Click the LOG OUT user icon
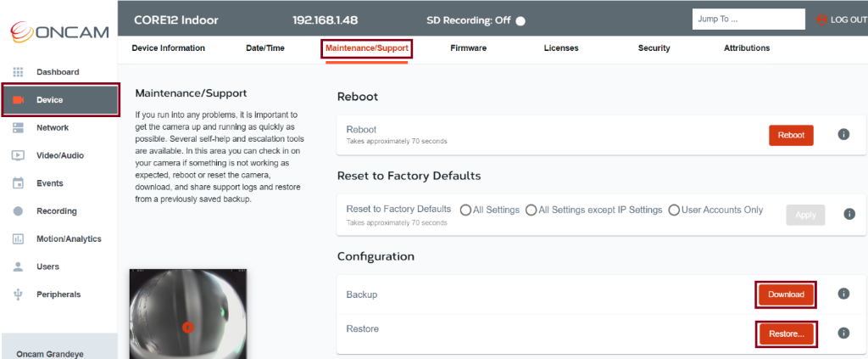The height and width of the screenshot is (359, 868). pos(821,20)
